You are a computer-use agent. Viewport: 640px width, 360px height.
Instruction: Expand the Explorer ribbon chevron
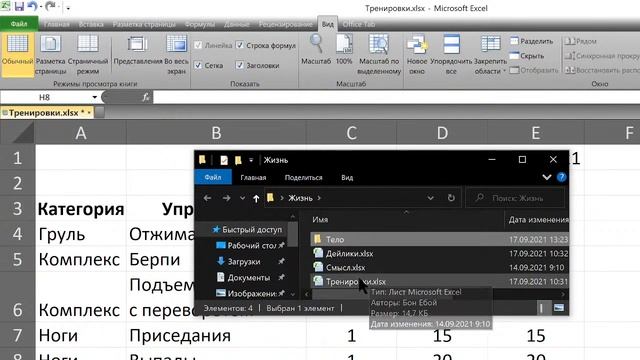547,177
